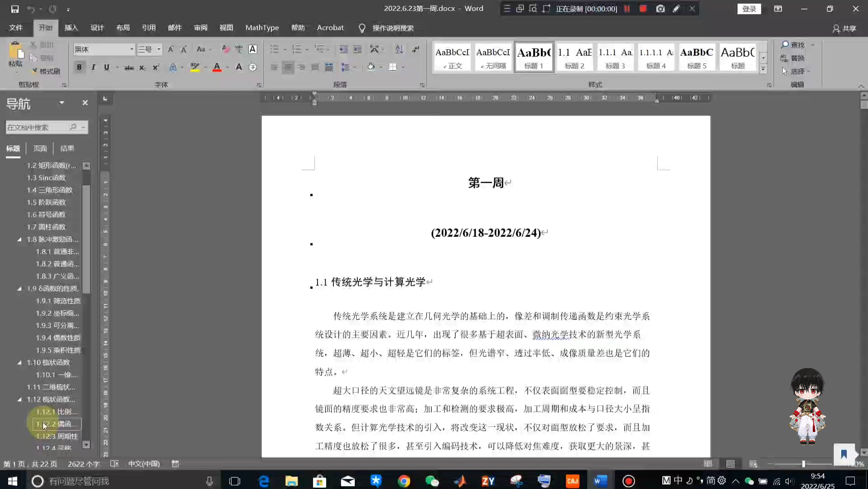Viewport: 868px width, 489px height.
Task: Select the Format Painter tool
Action: (x=45, y=72)
